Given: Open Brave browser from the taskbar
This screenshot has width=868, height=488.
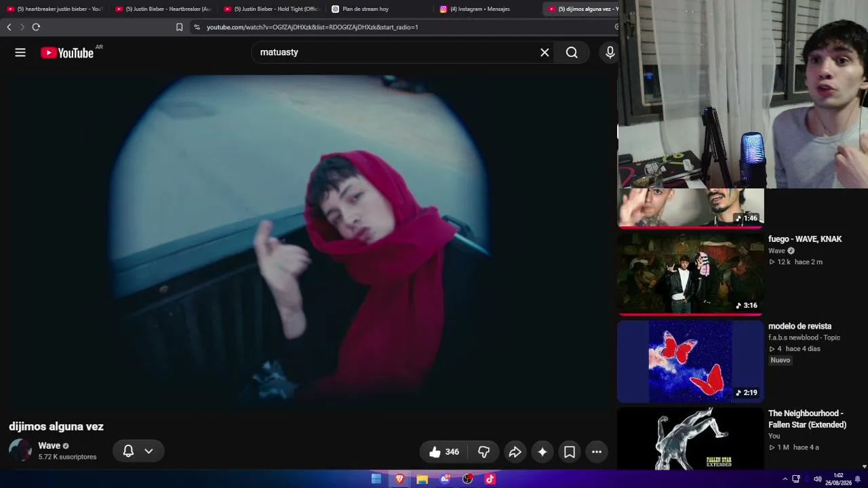Looking at the screenshot, I should [x=399, y=479].
